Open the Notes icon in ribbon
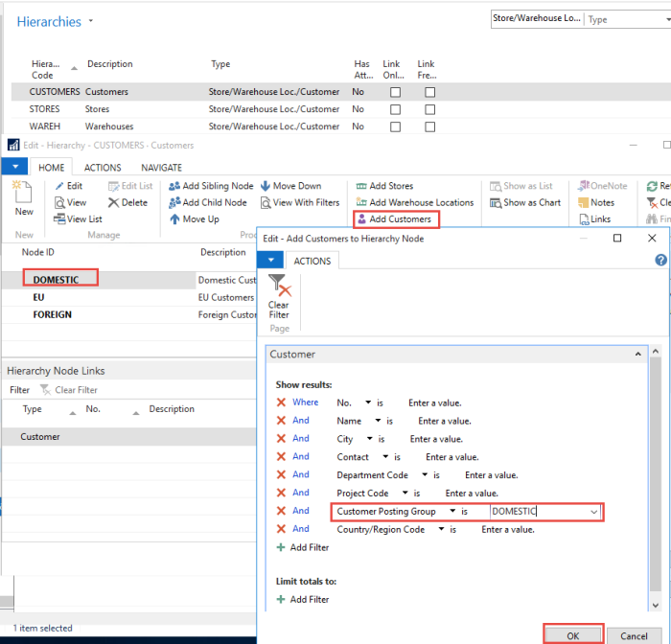This screenshot has width=671, height=644. tap(581, 202)
